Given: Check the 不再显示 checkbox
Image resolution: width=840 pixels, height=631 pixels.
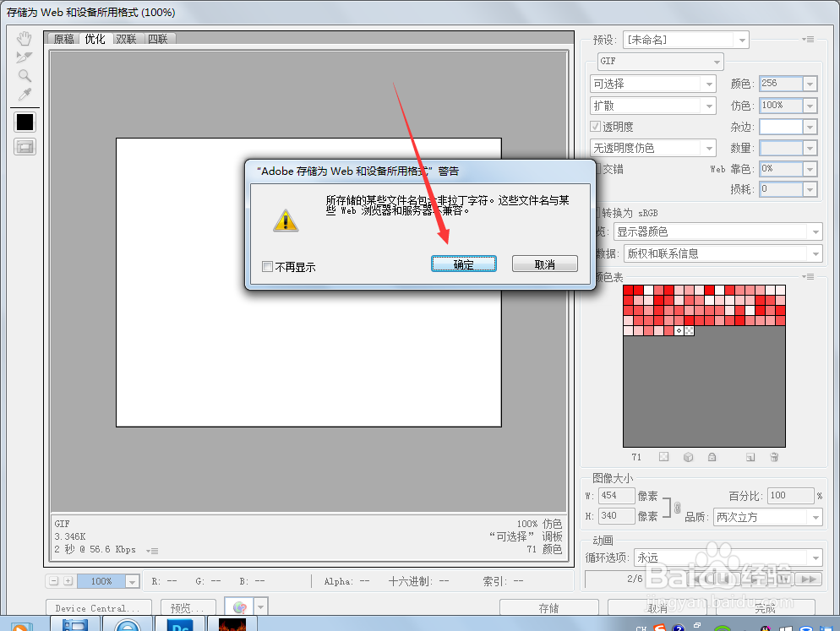Looking at the screenshot, I should tap(267, 266).
